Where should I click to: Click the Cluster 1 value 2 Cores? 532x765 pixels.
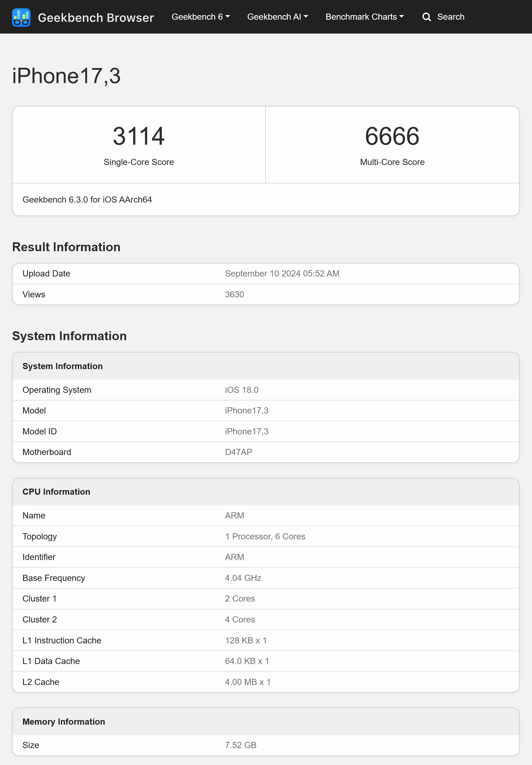click(240, 599)
